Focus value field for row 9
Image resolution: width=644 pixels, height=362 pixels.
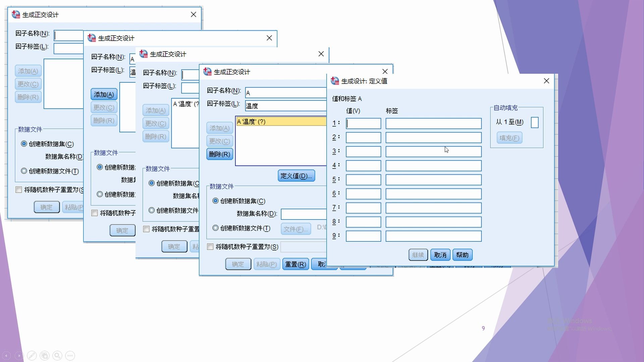[363, 236]
